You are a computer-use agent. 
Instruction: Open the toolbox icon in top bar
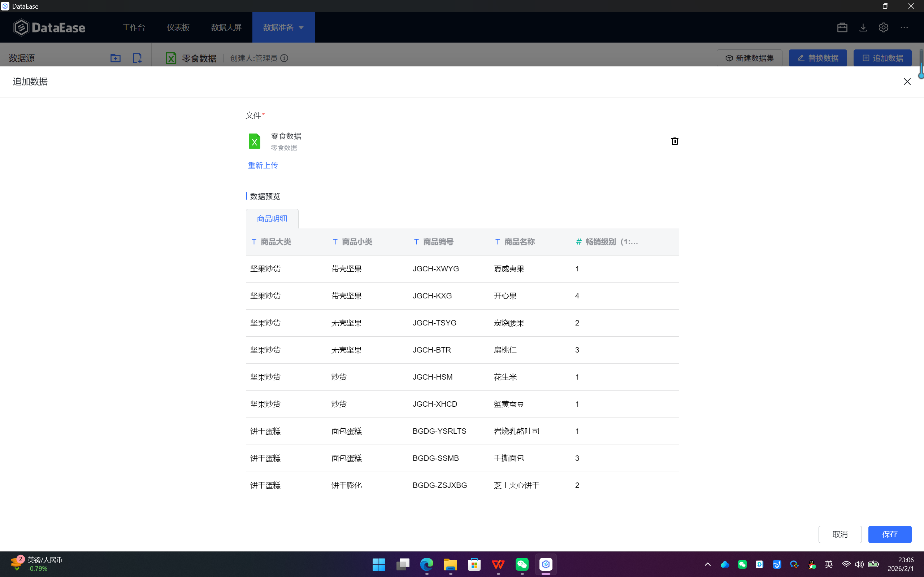(x=842, y=27)
